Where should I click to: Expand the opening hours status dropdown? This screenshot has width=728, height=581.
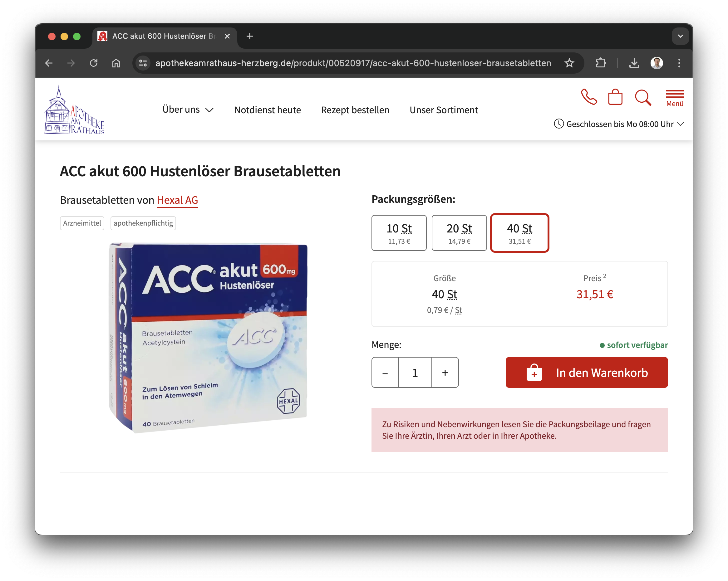(x=619, y=124)
